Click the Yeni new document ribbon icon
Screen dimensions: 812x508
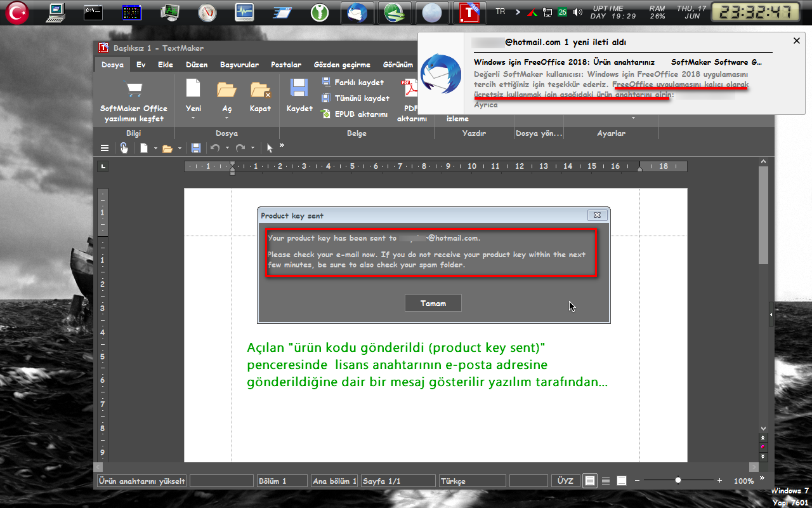[193, 89]
